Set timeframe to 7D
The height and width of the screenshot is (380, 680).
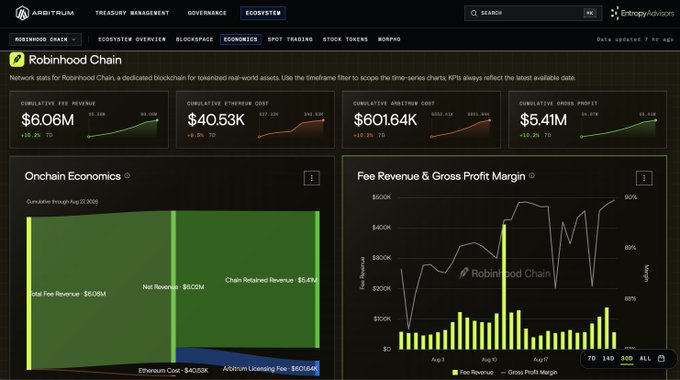point(592,359)
